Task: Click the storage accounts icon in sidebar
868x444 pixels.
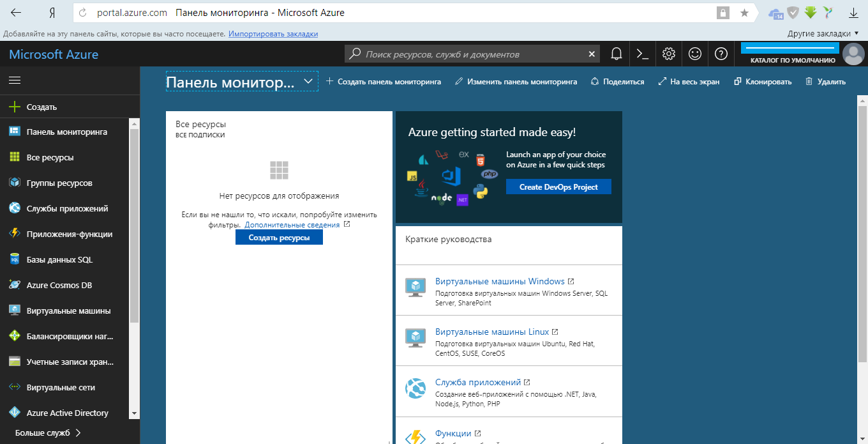Action: 15,362
